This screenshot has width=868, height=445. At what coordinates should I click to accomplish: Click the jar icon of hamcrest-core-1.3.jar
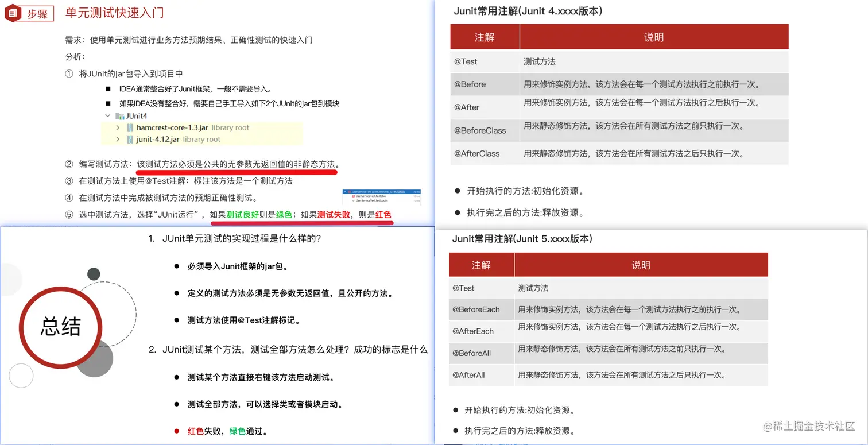pyautogui.click(x=130, y=127)
